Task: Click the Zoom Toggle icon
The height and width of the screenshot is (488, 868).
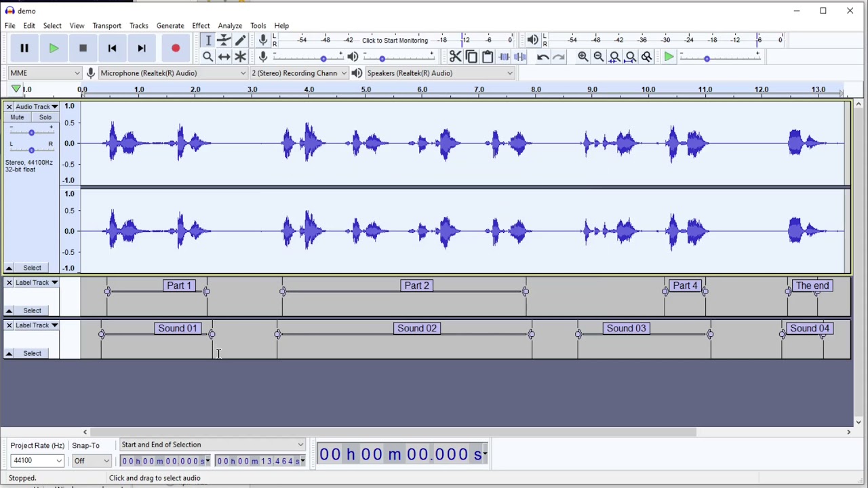Action: pos(647,57)
